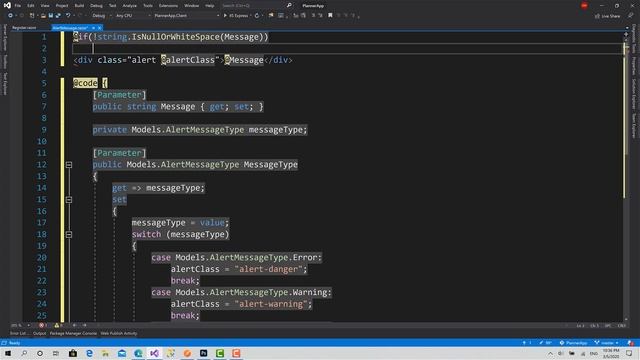Click the master git branch indicator
The image size is (640, 360).
pyautogui.click(x=607, y=343)
